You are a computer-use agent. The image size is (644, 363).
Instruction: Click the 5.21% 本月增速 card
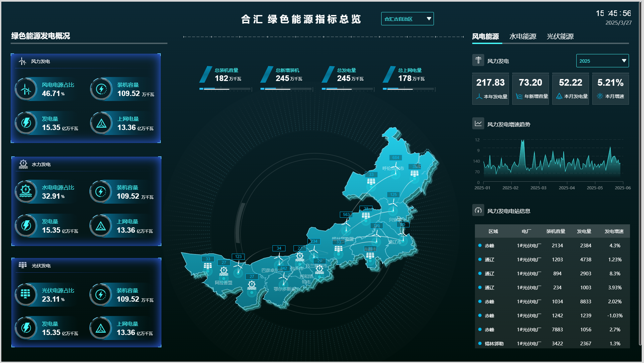tap(610, 89)
